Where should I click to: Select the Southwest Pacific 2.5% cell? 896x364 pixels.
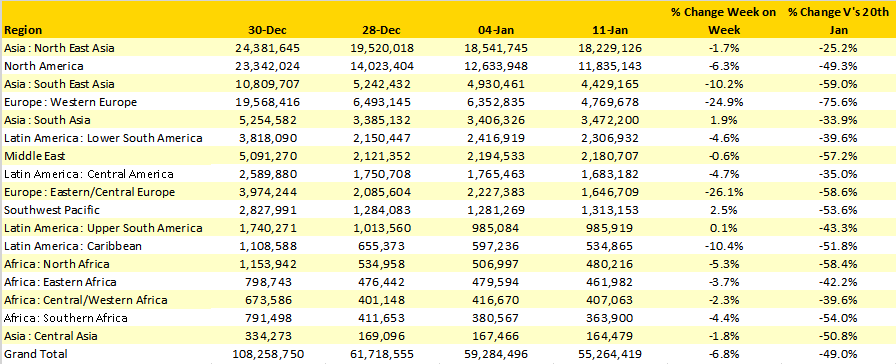(723, 210)
